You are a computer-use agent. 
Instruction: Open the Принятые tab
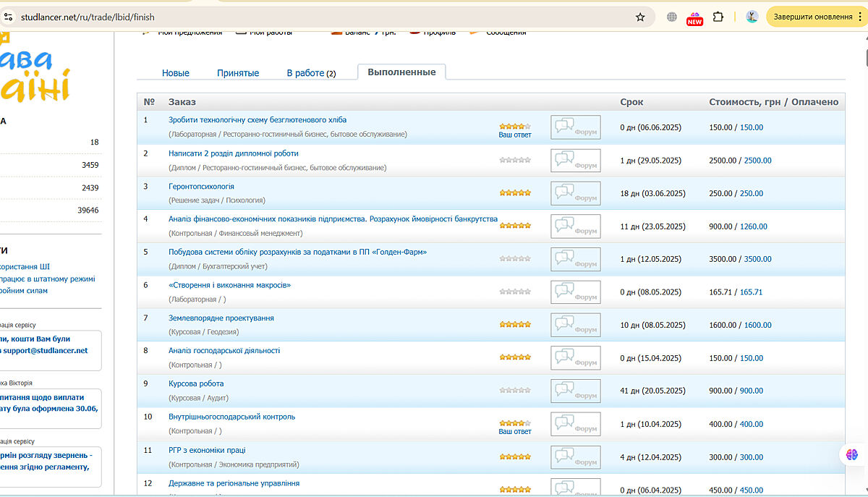pyautogui.click(x=238, y=73)
